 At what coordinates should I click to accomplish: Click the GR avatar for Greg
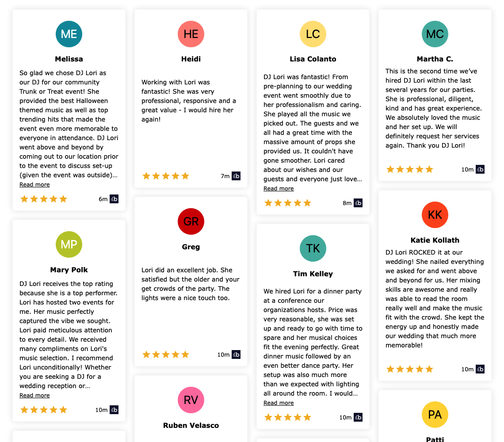click(x=191, y=221)
